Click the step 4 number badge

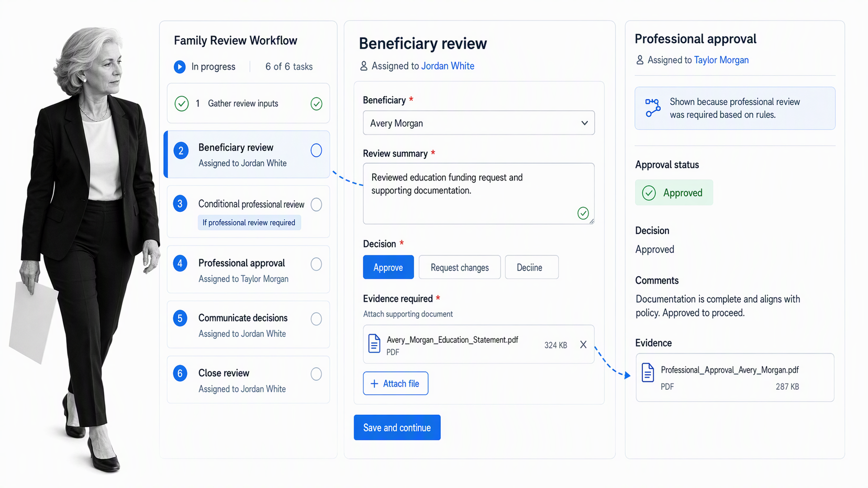coord(180,263)
